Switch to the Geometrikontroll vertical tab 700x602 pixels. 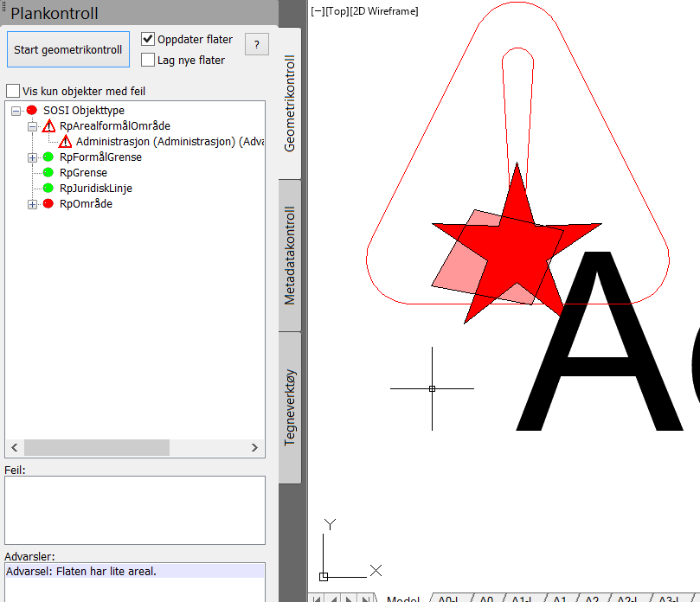click(290, 104)
